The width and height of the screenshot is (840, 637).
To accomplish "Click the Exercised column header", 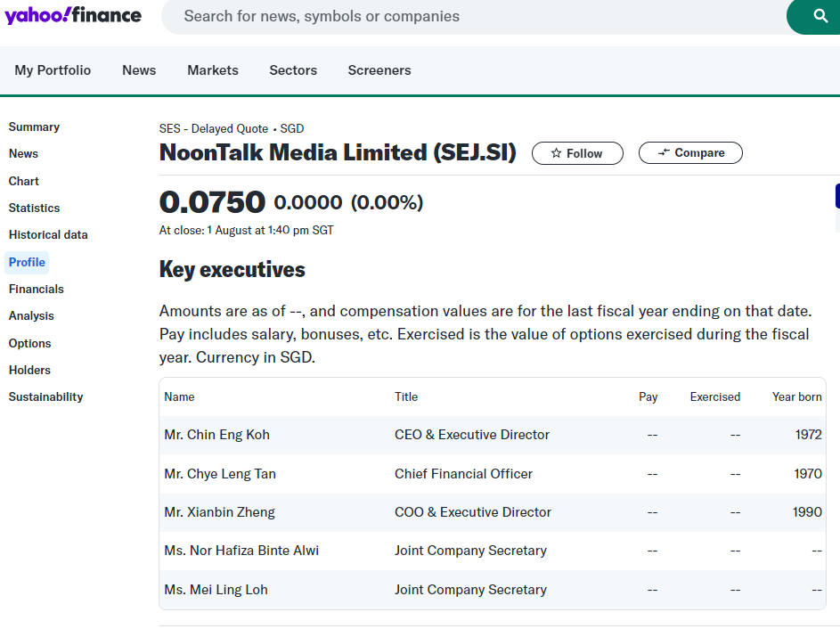I will (714, 397).
